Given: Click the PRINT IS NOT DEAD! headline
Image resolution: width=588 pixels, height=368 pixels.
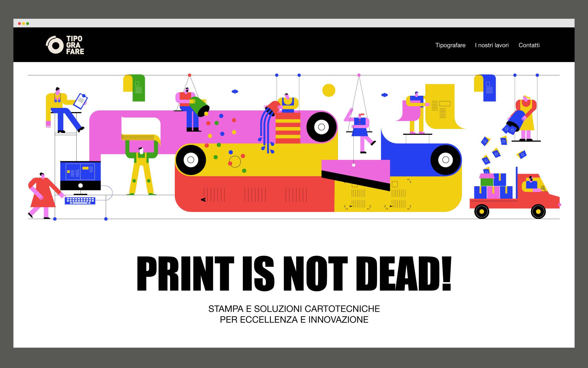Looking at the screenshot, I should click(x=294, y=273).
